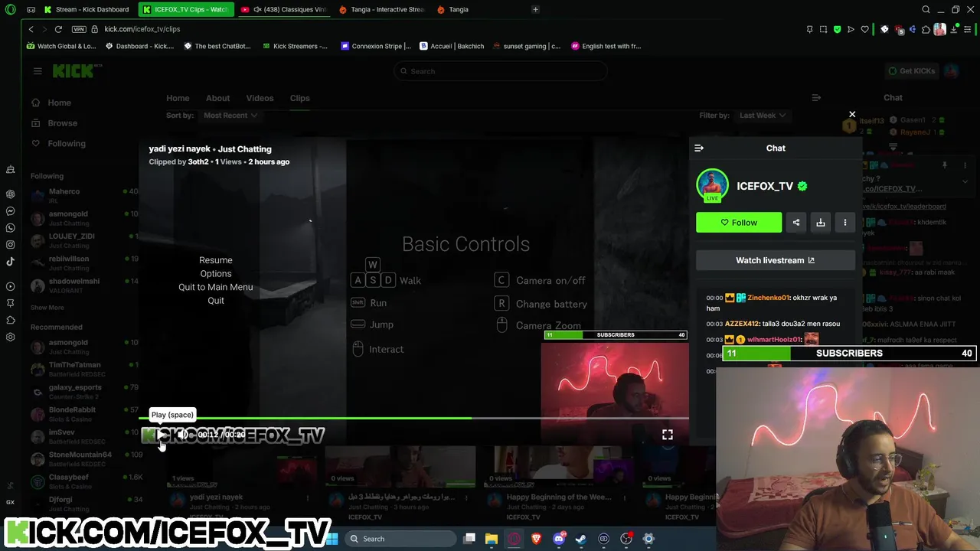Open new browser tab plus button
Image resolution: width=980 pixels, height=551 pixels.
point(535,9)
